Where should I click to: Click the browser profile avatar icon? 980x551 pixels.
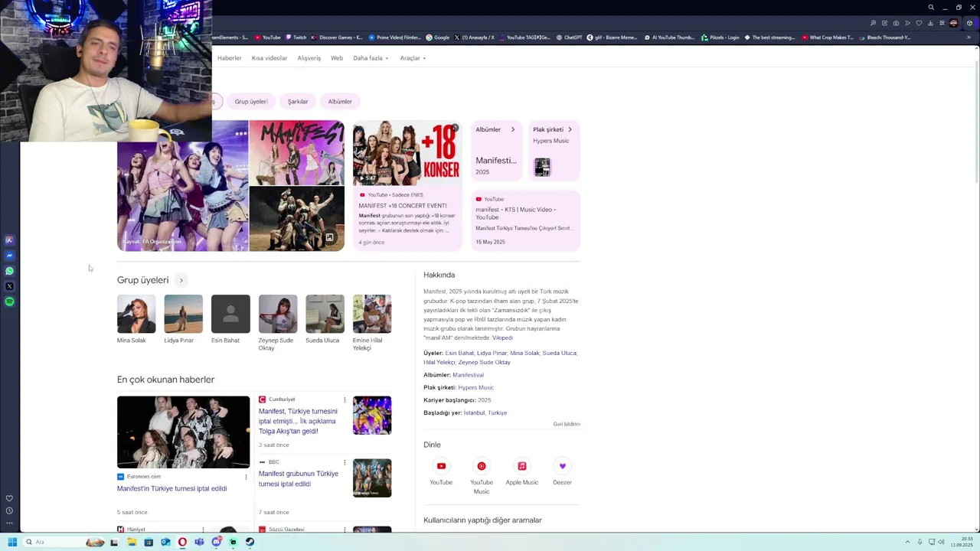pyautogui.click(x=953, y=23)
